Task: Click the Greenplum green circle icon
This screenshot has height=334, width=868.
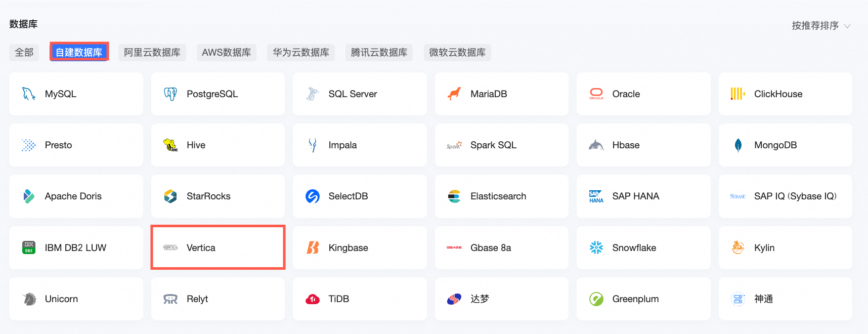Action: [x=596, y=299]
